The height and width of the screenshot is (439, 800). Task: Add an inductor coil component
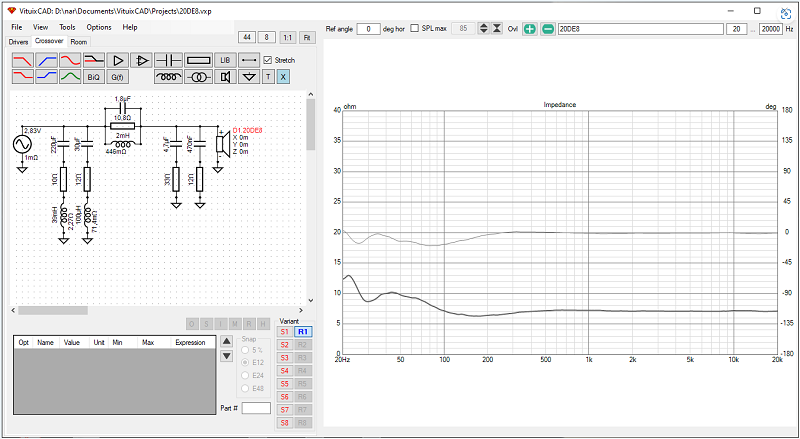tap(168, 77)
